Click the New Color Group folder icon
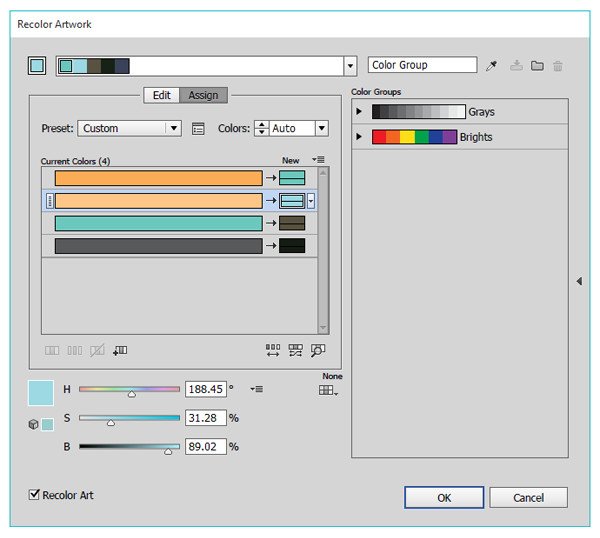Screen dimensions: 600x538 537,66
